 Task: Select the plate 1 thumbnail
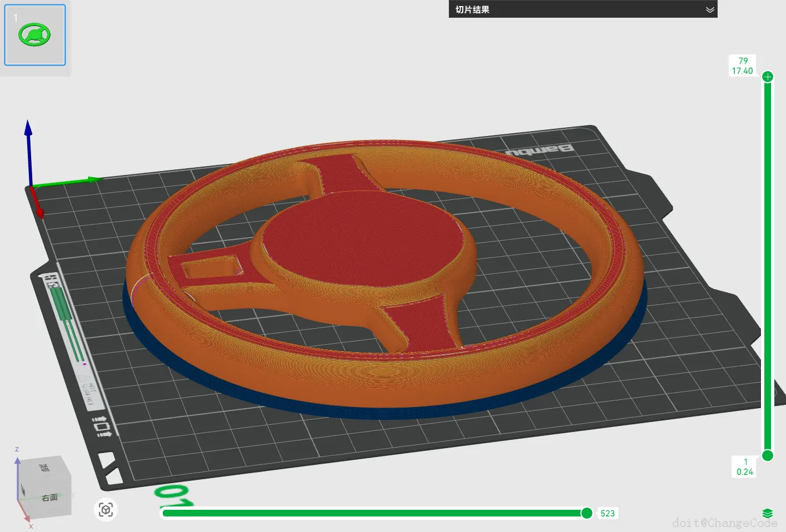coord(35,35)
